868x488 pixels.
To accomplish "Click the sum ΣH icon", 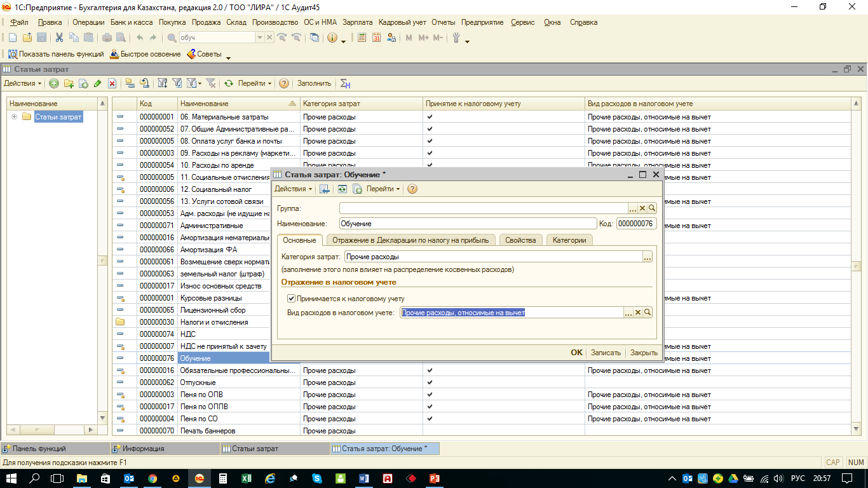I will point(346,83).
